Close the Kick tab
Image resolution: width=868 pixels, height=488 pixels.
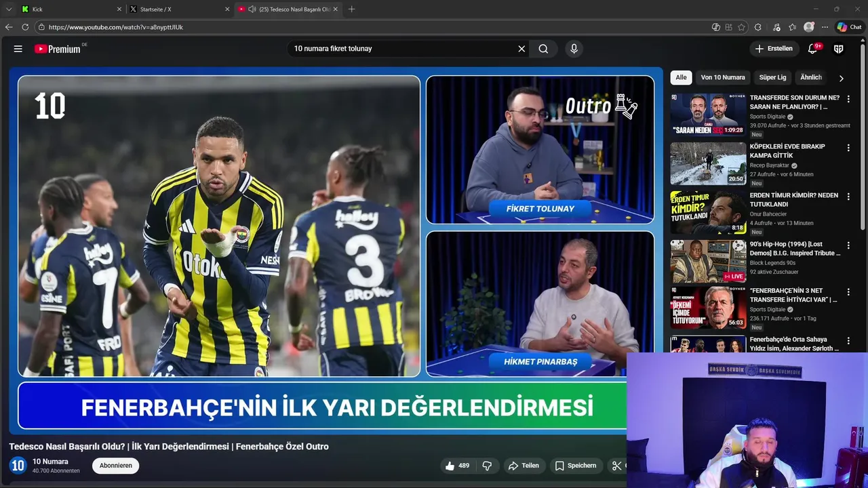tap(119, 9)
